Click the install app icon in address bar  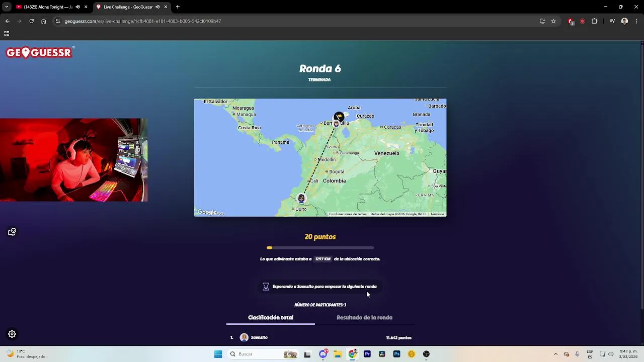coord(542,21)
